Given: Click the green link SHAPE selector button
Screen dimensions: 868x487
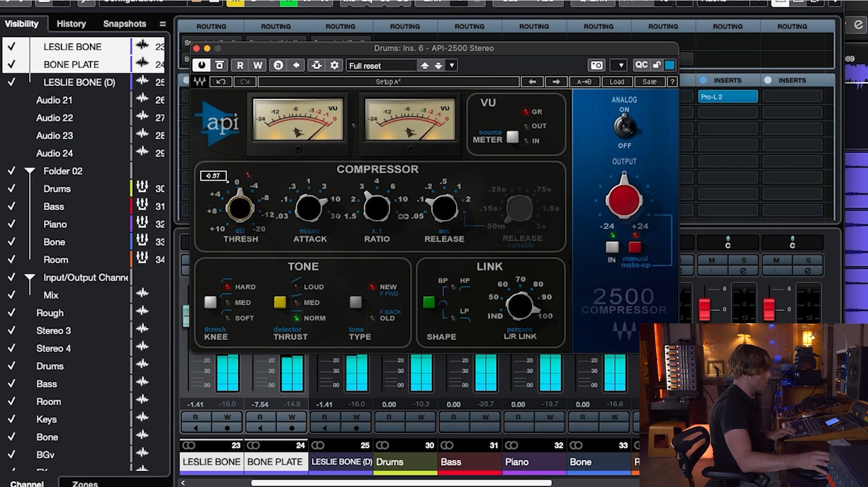Looking at the screenshot, I should tap(429, 302).
